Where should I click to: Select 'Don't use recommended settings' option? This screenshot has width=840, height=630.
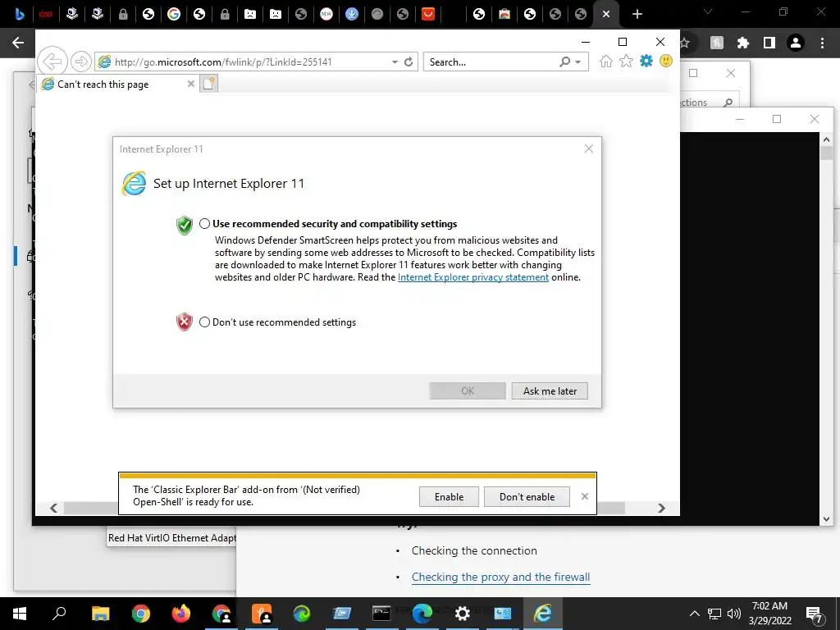(204, 322)
